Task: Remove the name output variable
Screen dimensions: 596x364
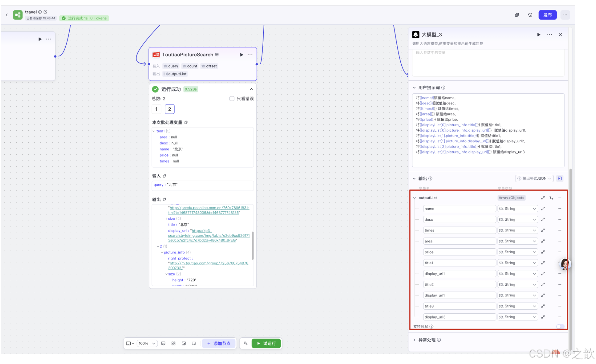Action: pos(560,209)
